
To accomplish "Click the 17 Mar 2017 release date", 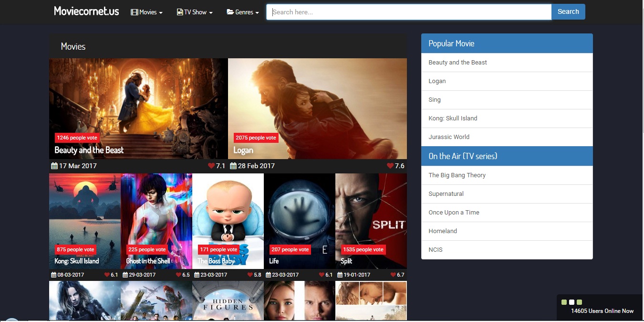I will (x=78, y=166).
